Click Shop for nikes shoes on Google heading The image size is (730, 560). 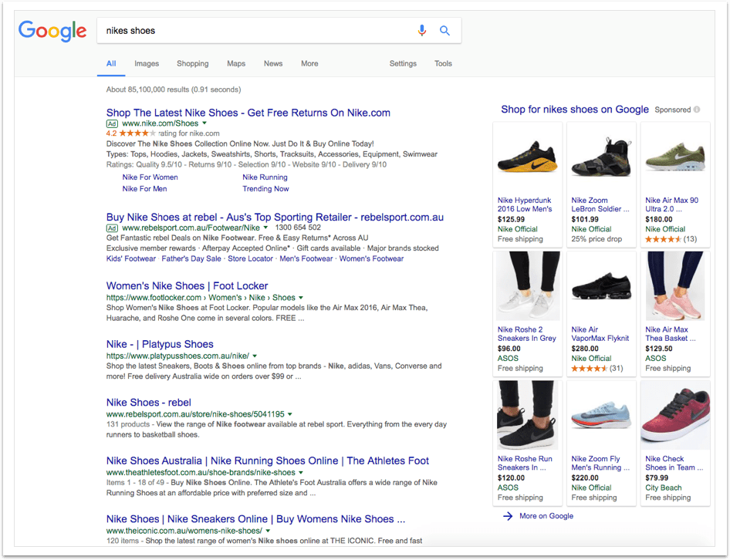click(574, 110)
